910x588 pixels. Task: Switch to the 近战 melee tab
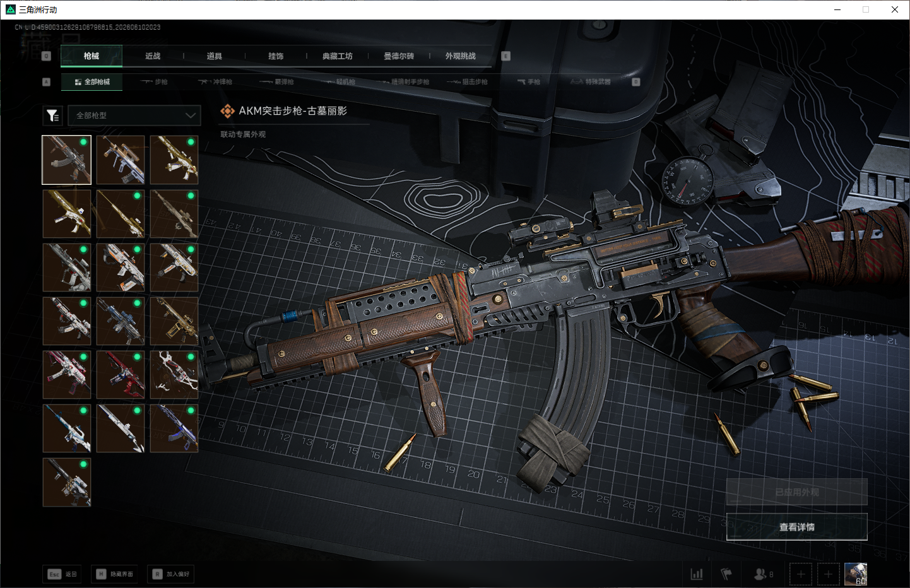(153, 56)
